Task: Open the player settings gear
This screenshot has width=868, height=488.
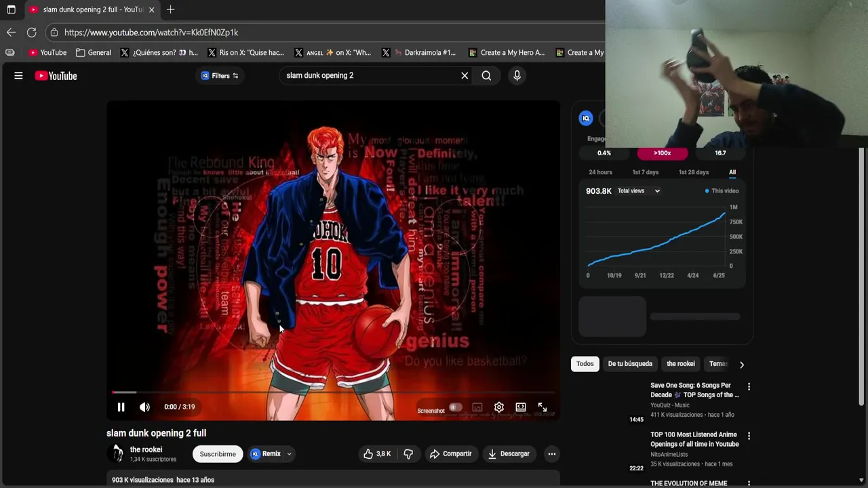Action: click(499, 407)
